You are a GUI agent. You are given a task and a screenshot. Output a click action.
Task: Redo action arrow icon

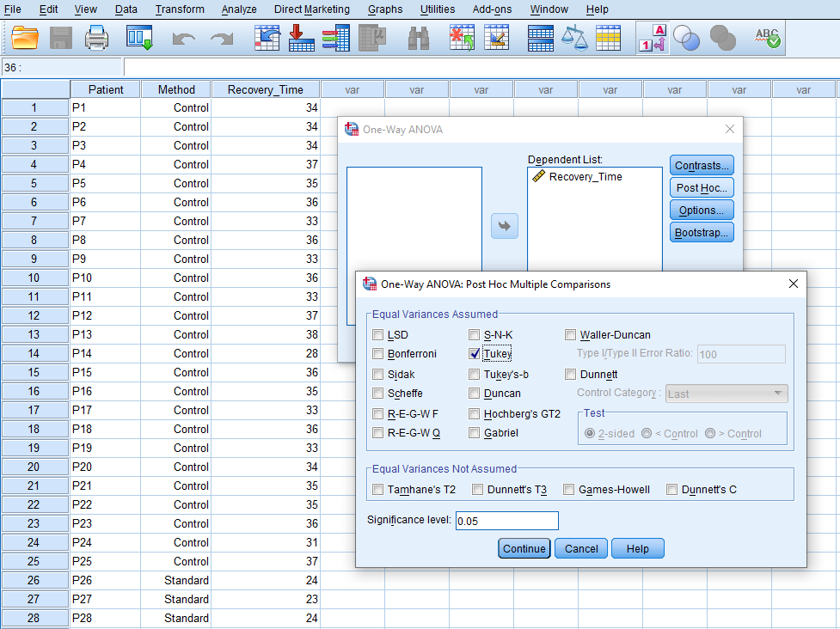point(221,38)
